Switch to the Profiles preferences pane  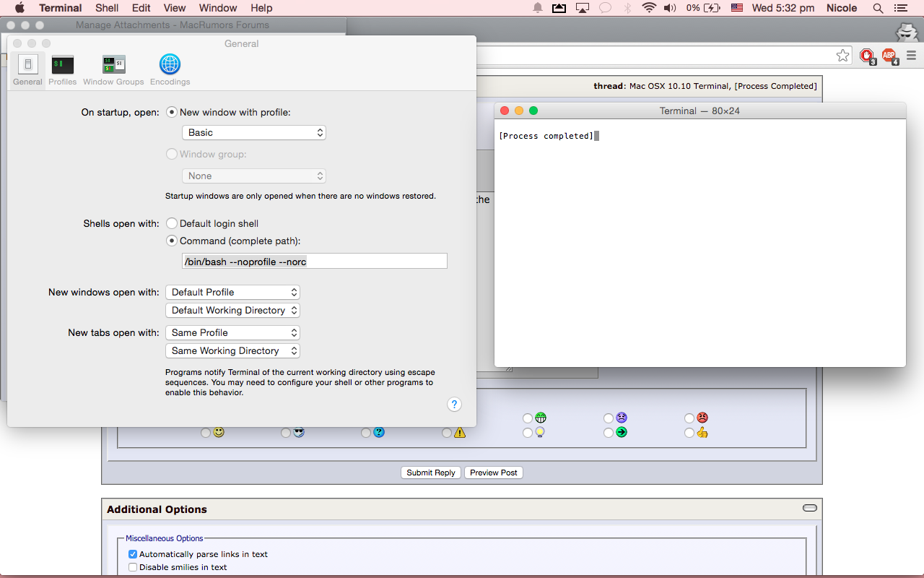click(x=63, y=70)
